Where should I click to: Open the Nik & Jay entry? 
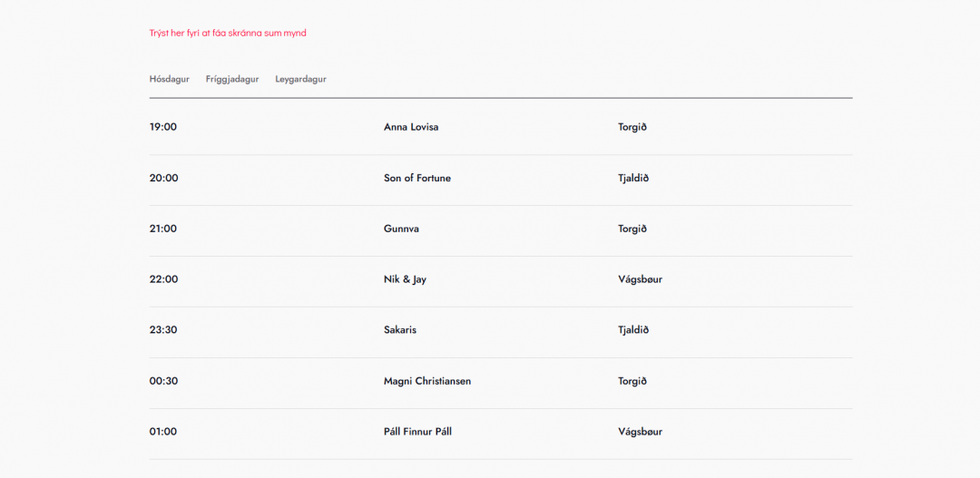click(x=405, y=279)
